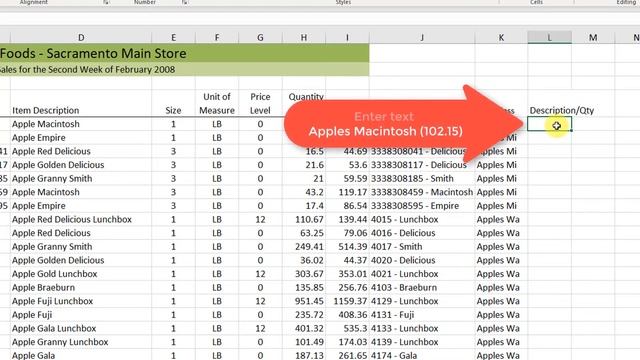Click the Description/Qty header cell
This screenshot has width=640, height=360.
562,110
